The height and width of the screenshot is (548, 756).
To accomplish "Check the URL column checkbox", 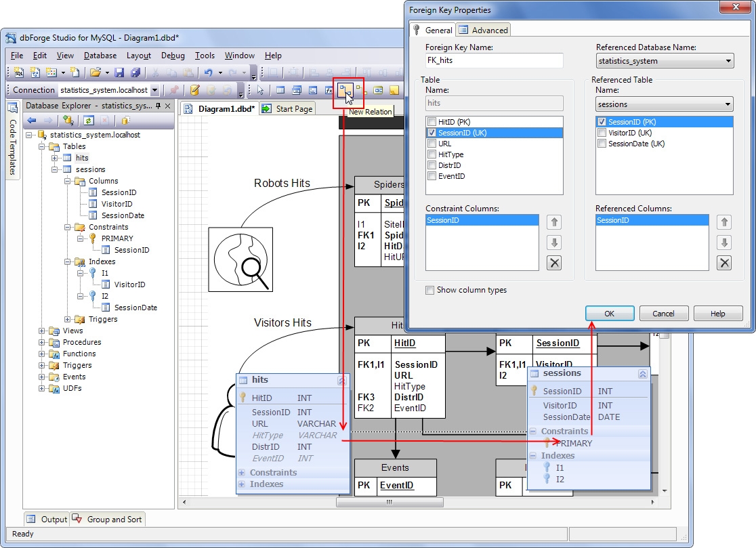I will 432,144.
